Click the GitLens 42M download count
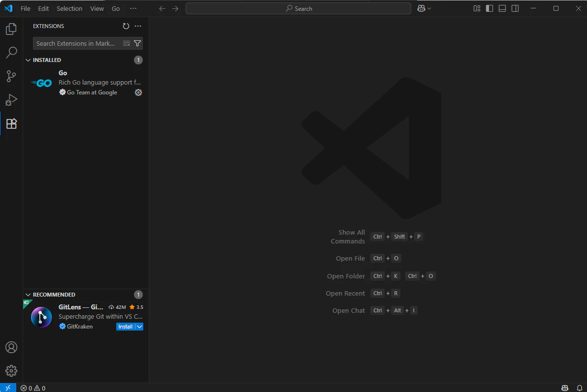 (x=117, y=307)
